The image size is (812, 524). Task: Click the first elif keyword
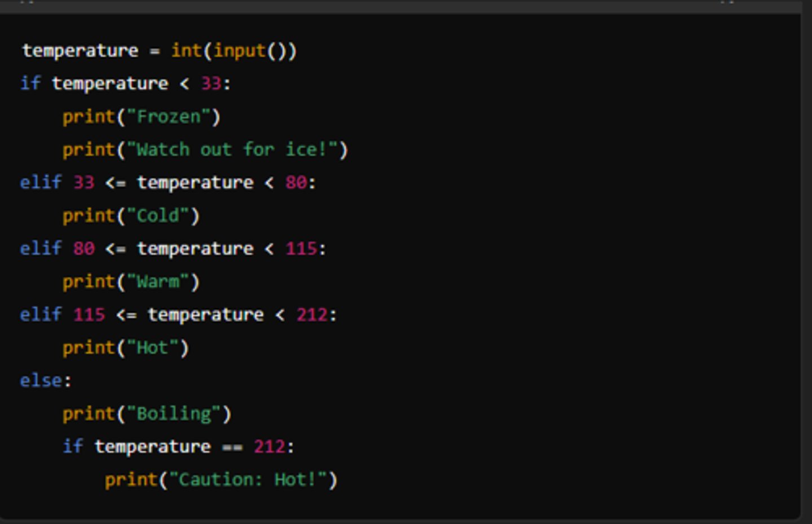[41, 183]
